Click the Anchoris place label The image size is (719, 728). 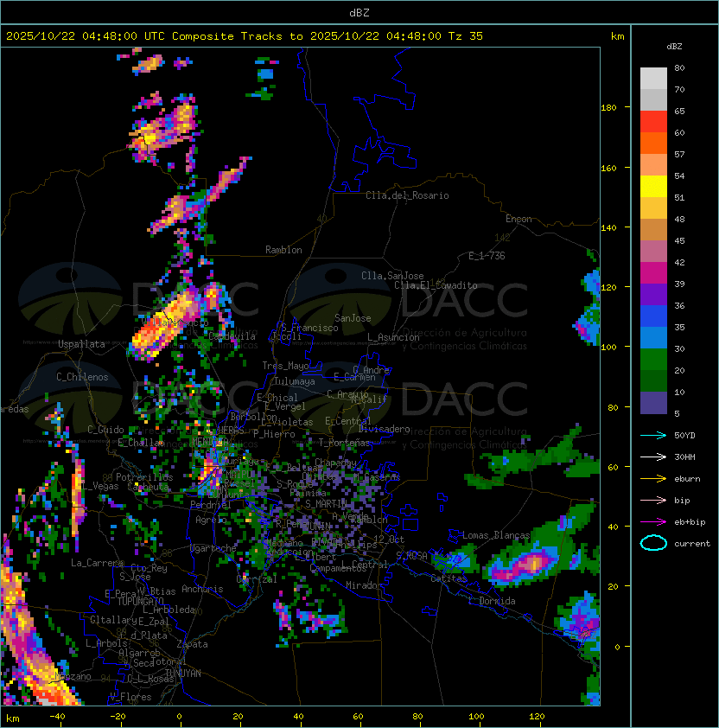click(x=202, y=589)
